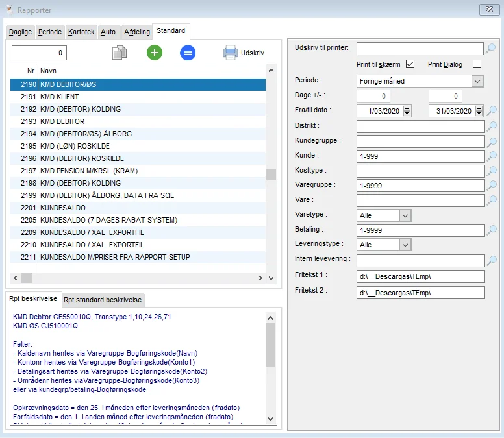This screenshot has width=504, height=438.
Task: Open printer lookup magnifier beside Udskriv til printer
Action: [x=492, y=48]
